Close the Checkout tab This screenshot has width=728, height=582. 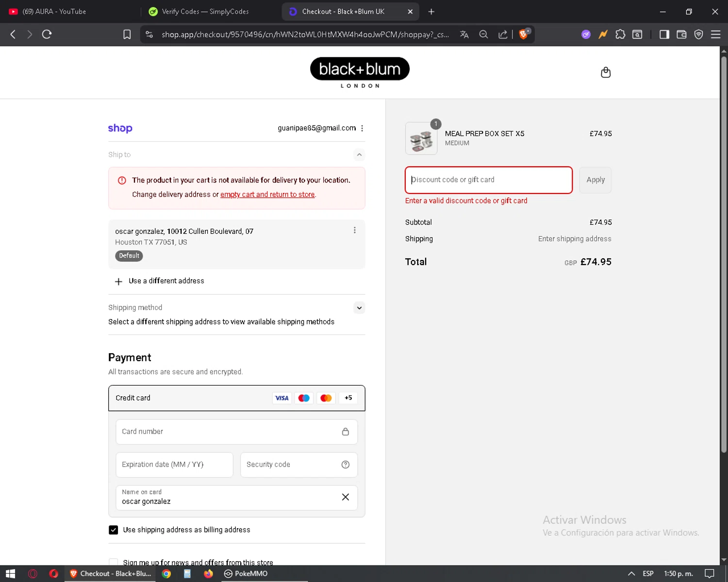410,12
